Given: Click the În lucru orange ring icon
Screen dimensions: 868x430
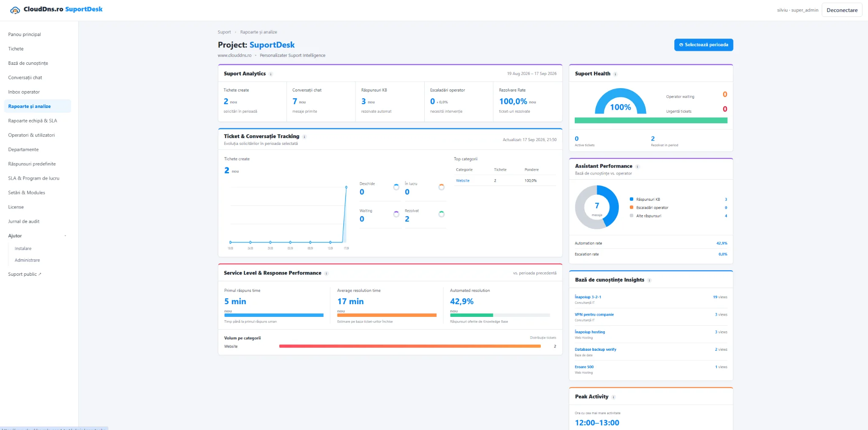Looking at the screenshot, I should 441,187.
